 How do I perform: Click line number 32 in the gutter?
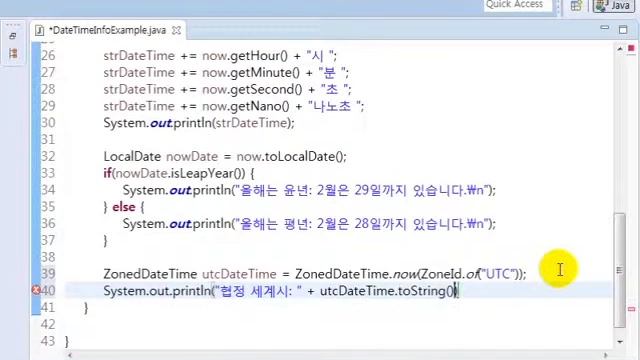(x=48, y=156)
